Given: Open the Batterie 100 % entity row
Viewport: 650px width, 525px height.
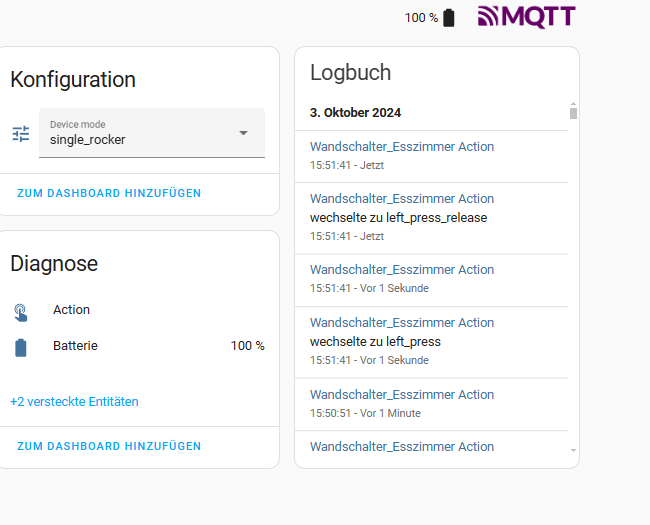Looking at the screenshot, I should [139, 346].
